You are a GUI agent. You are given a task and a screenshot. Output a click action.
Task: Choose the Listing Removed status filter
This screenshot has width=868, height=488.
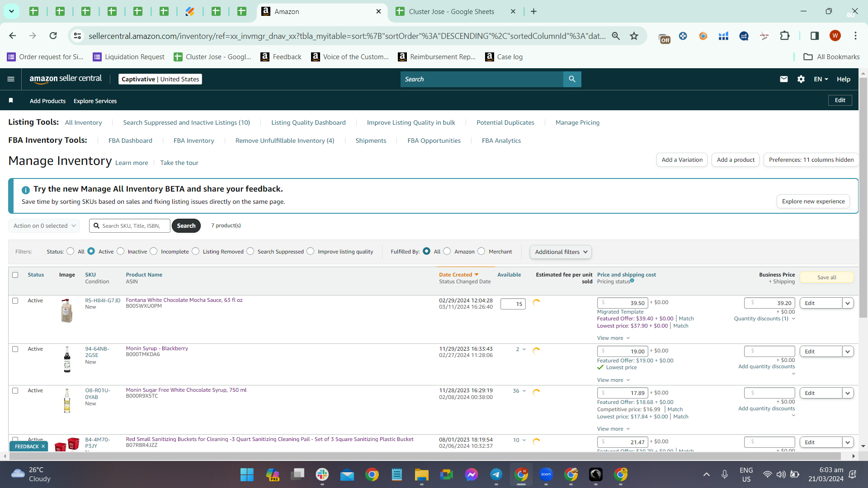pos(196,251)
